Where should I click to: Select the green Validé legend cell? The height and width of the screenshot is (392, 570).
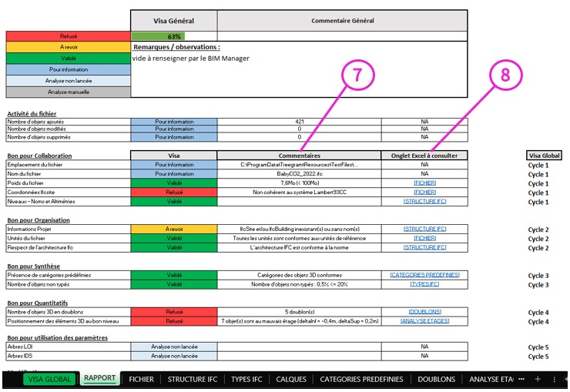pyautogui.click(x=69, y=58)
